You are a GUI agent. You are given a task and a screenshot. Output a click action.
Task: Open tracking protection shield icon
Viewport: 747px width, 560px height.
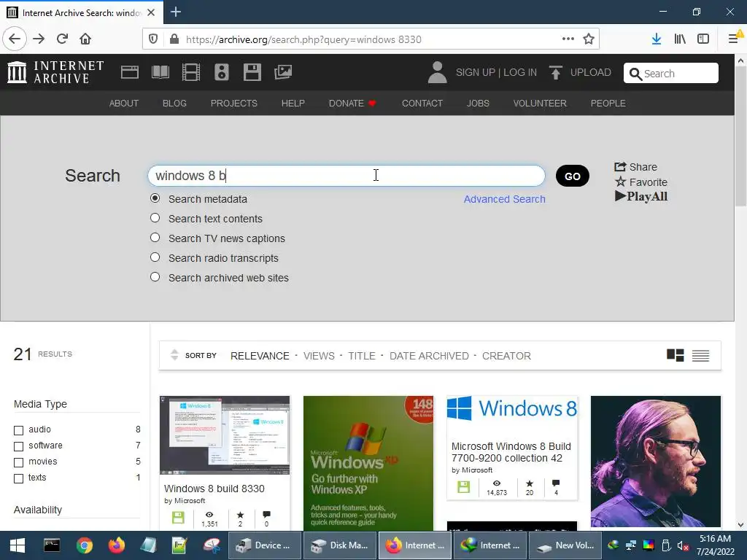[x=153, y=39]
